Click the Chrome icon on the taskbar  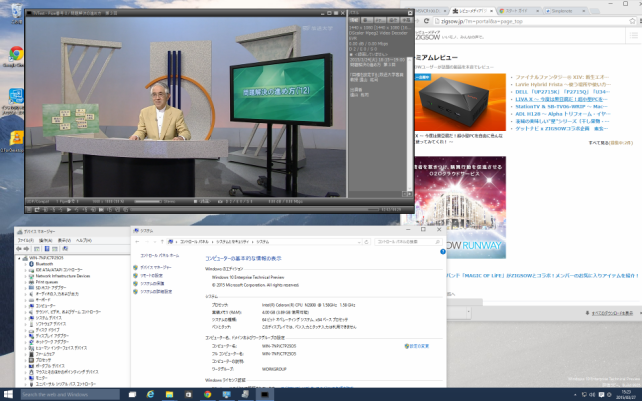coord(208,394)
